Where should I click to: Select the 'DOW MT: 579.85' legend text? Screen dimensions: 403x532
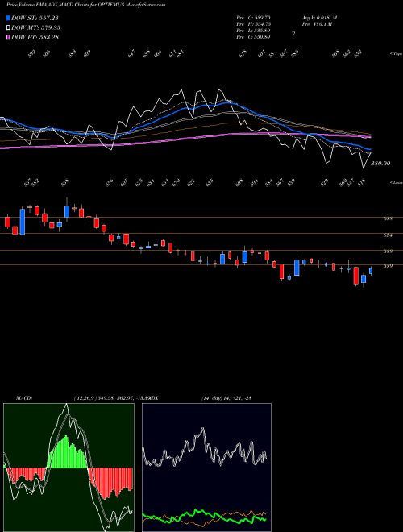[x=35, y=27]
